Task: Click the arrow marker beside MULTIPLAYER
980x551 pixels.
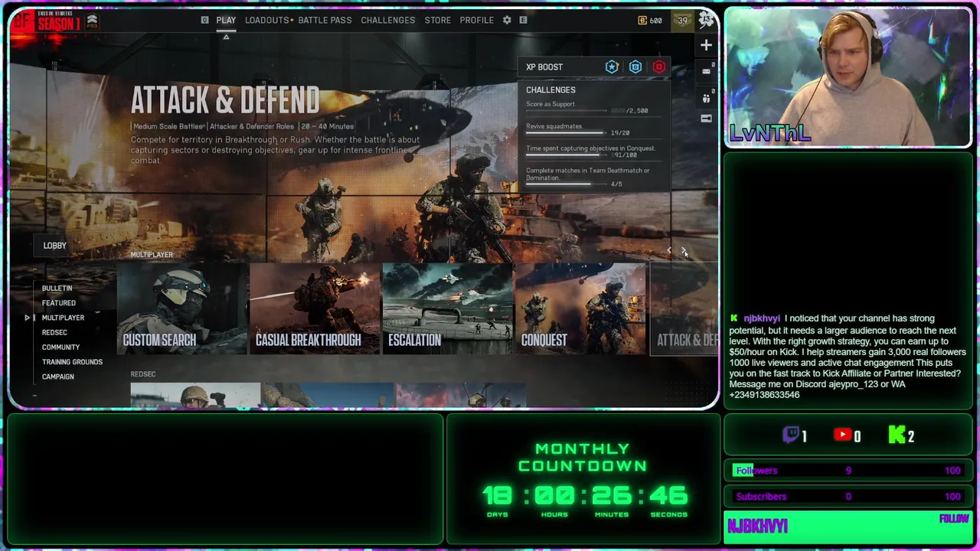Action: (28, 318)
